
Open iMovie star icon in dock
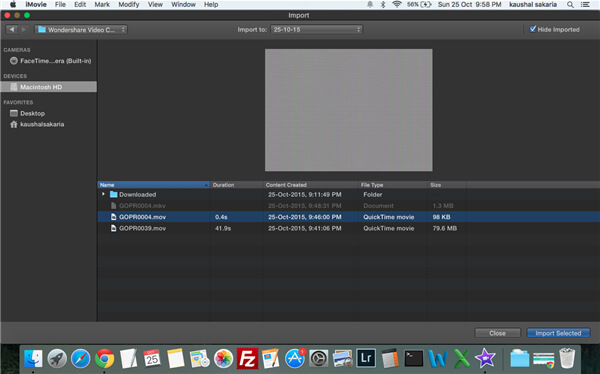click(485, 358)
